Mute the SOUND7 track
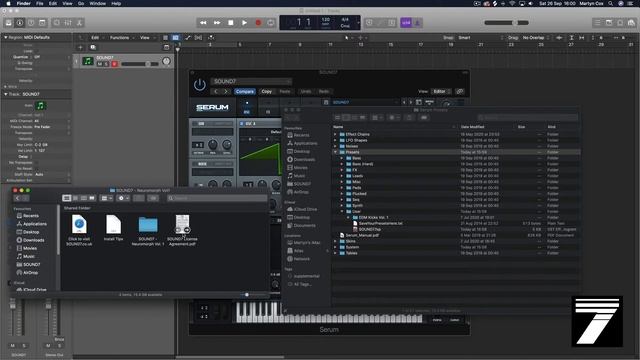This screenshot has height=360, width=640. tap(100, 64)
